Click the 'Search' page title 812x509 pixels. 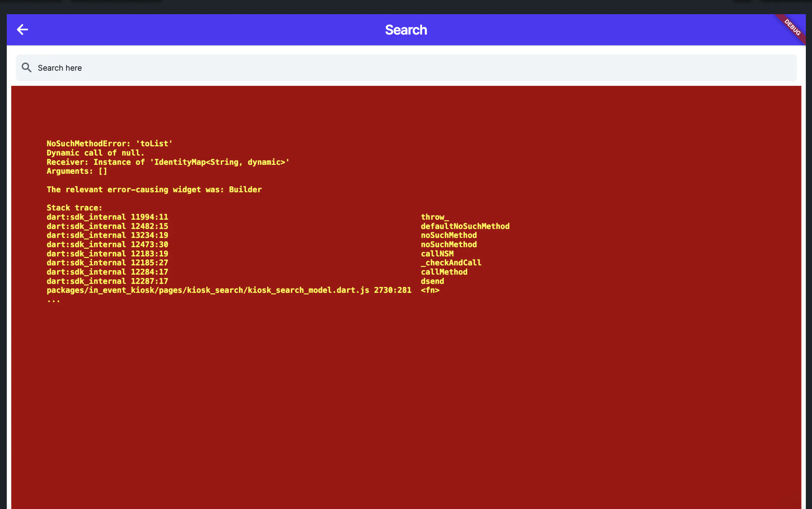pyautogui.click(x=406, y=30)
